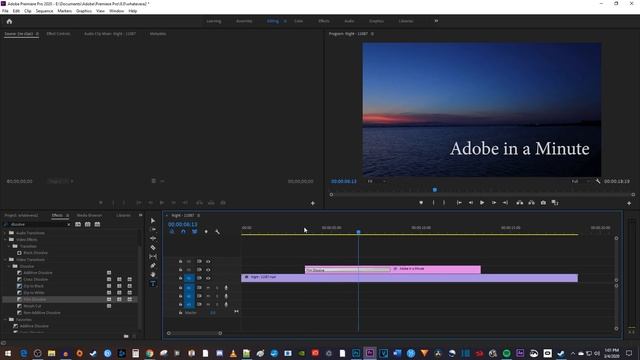Collapse the Video Transitions folder
The height and width of the screenshot is (360, 640).
tap(5, 260)
